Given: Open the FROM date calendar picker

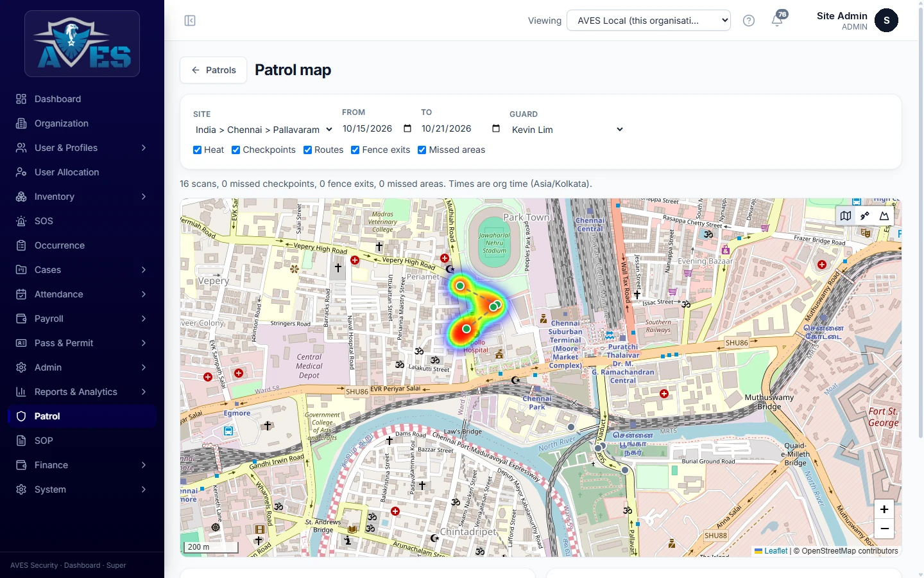Looking at the screenshot, I should pos(407,128).
